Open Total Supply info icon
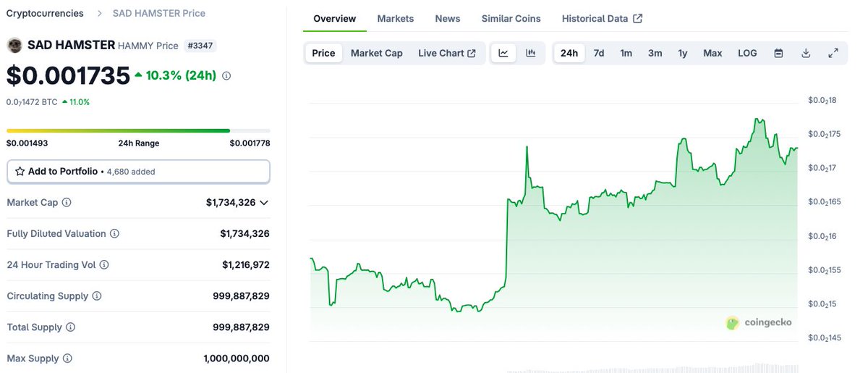The height and width of the screenshot is (373, 868). (70, 327)
